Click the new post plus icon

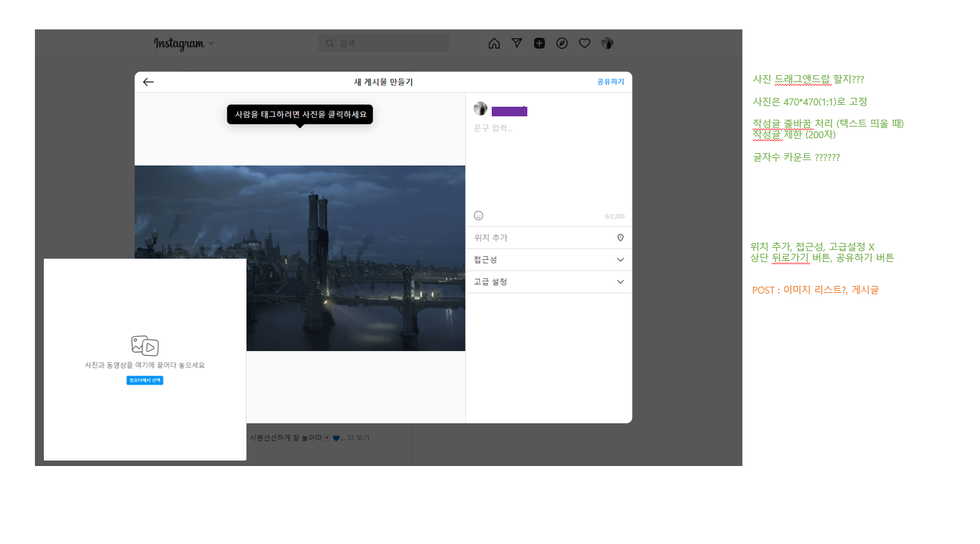point(540,43)
